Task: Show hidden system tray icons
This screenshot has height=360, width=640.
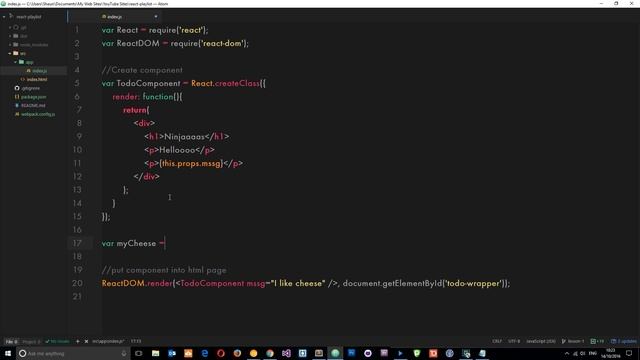Action: (x=567, y=353)
